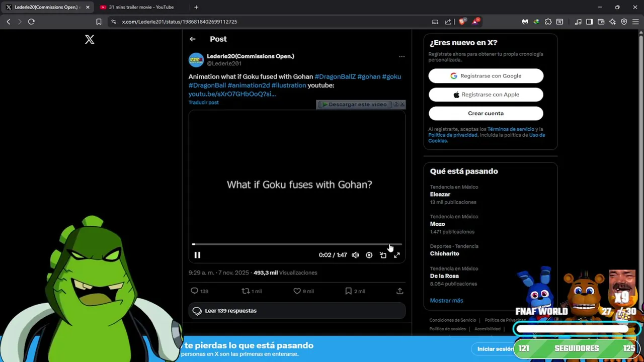Toggle the browser sidebar panel
The height and width of the screenshot is (362, 644).
590,22
